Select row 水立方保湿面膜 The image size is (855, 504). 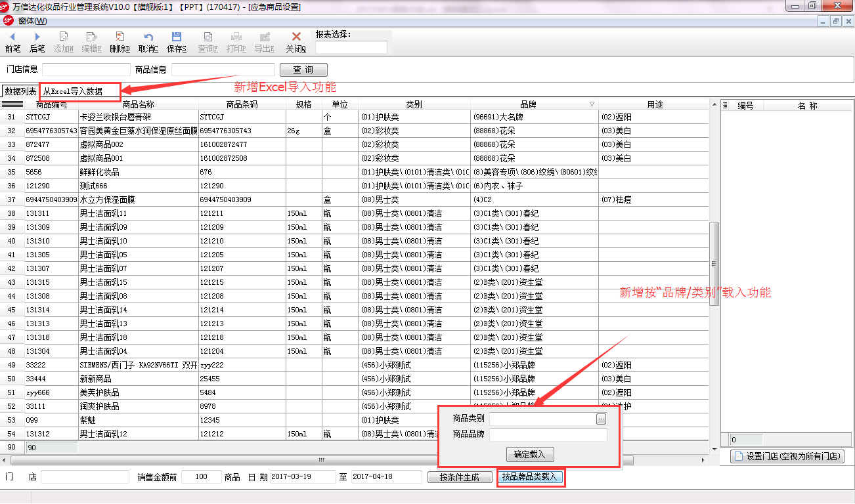point(355,199)
